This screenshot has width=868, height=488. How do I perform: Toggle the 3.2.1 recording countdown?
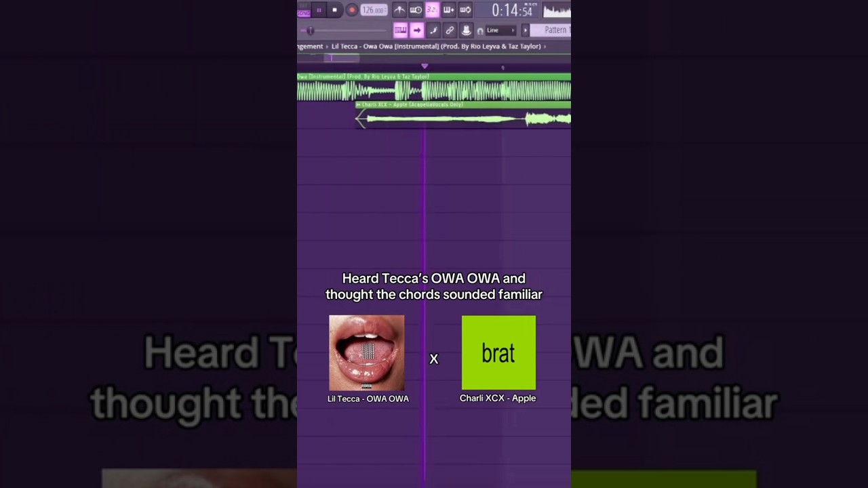[432, 9]
